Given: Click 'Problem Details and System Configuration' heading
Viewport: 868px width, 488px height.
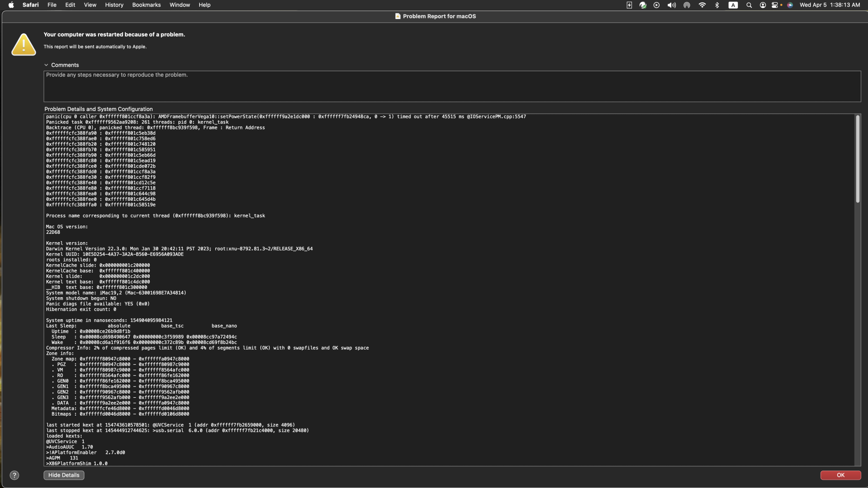Looking at the screenshot, I should point(99,109).
